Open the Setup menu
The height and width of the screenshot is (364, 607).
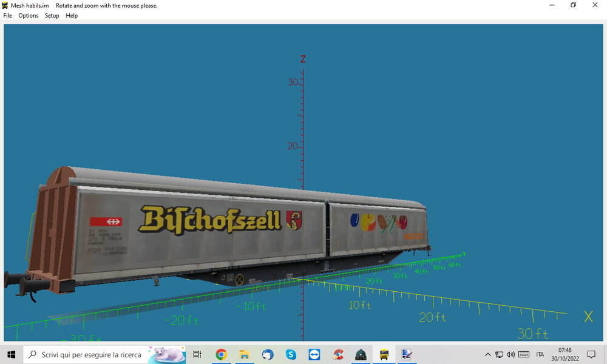52,16
